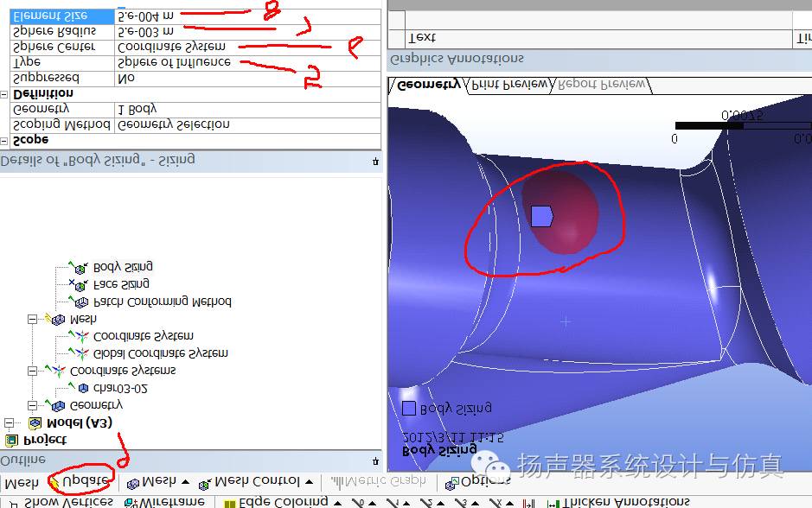Switch to the Print Preview tab
The width and height of the screenshot is (812, 508).
click(510, 85)
